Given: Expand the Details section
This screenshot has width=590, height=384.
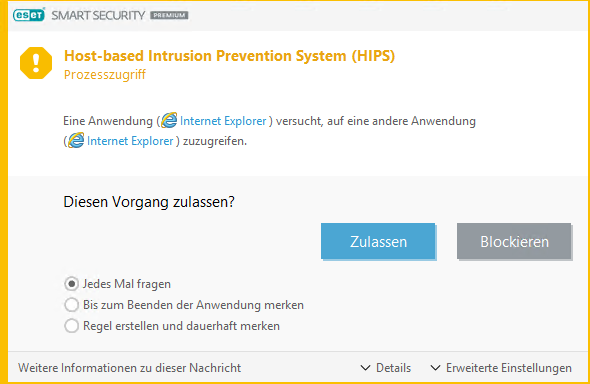Looking at the screenshot, I should tap(386, 368).
